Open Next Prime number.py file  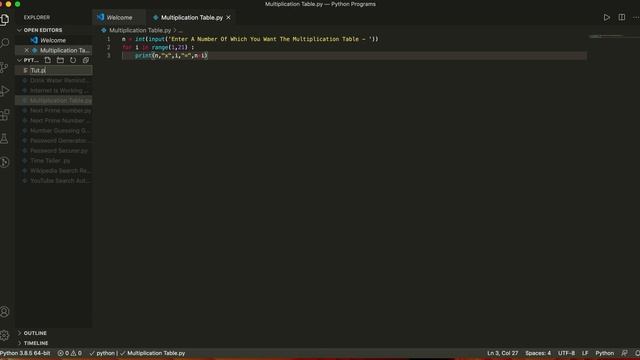coord(53,111)
